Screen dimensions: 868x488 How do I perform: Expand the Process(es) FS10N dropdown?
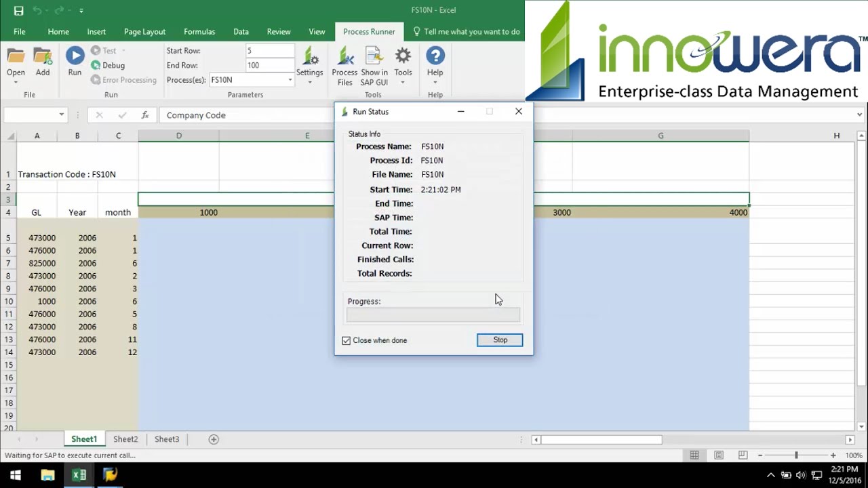pos(290,80)
